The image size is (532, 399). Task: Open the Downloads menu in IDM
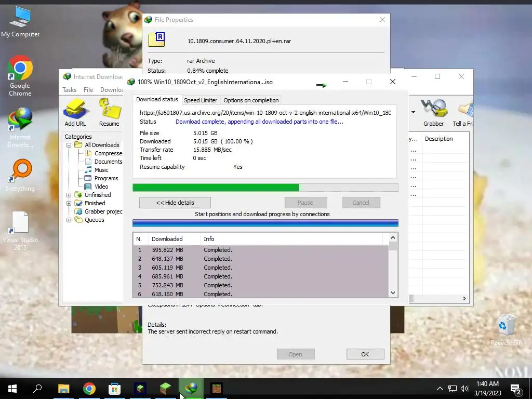111,89
